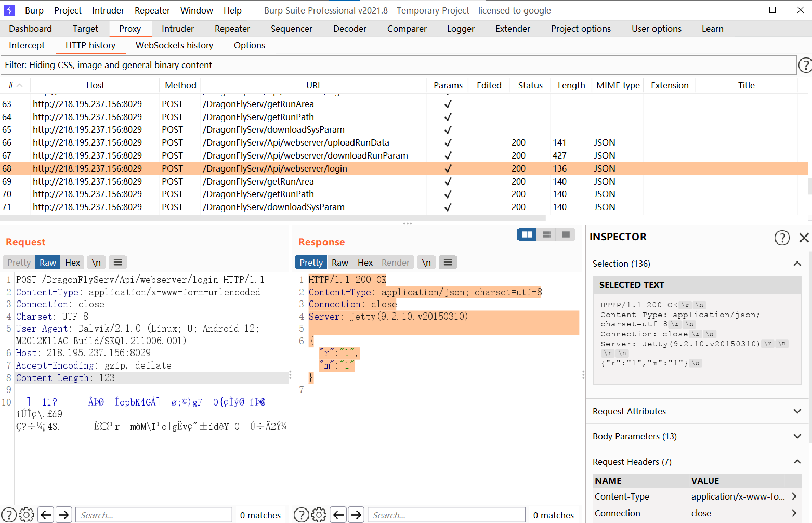This screenshot has width=812, height=523.
Task: Click the history table horizontal scrollbar
Action: pos(273,217)
